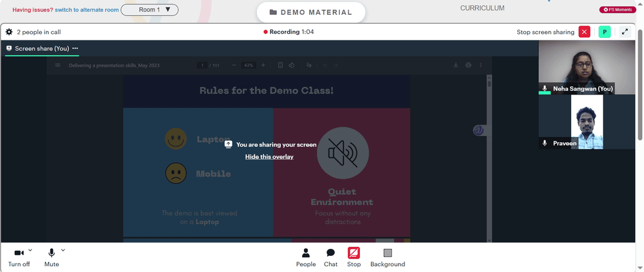This screenshot has width=644, height=272.
Task: Toggle PS Moments pill
Action: (x=618, y=10)
